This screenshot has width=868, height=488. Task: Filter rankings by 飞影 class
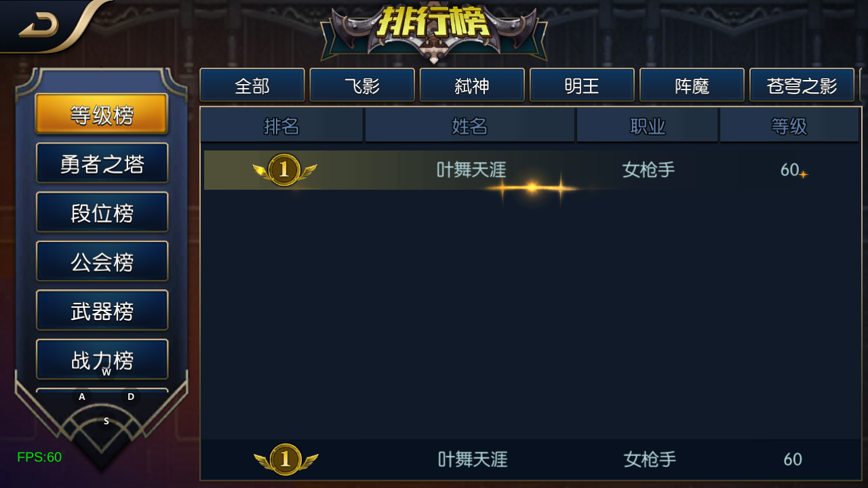(362, 85)
